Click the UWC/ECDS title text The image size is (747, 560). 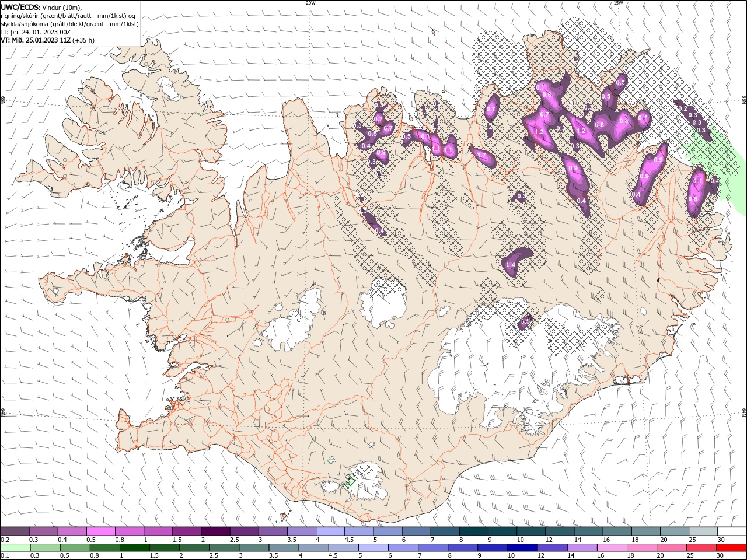point(20,6)
